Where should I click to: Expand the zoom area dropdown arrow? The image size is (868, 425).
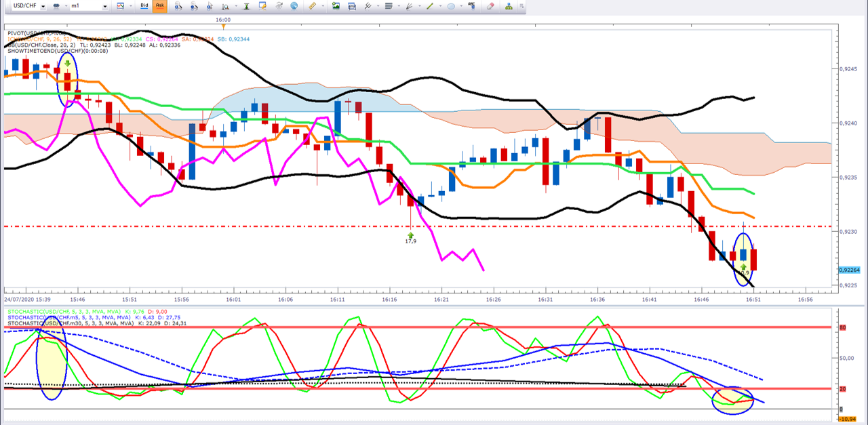(235, 7)
